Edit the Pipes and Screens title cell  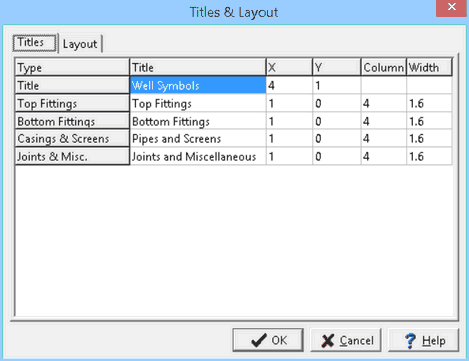pyautogui.click(x=198, y=138)
